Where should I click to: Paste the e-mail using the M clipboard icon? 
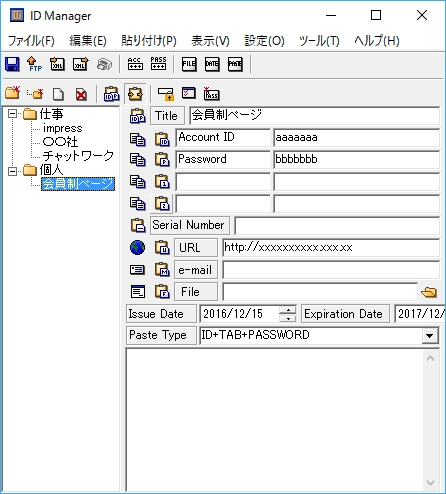[162, 270]
